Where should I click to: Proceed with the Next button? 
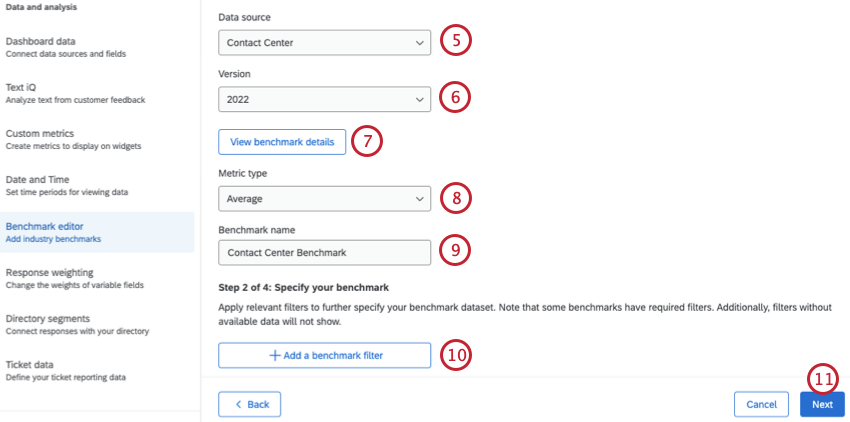coord(822,404)
